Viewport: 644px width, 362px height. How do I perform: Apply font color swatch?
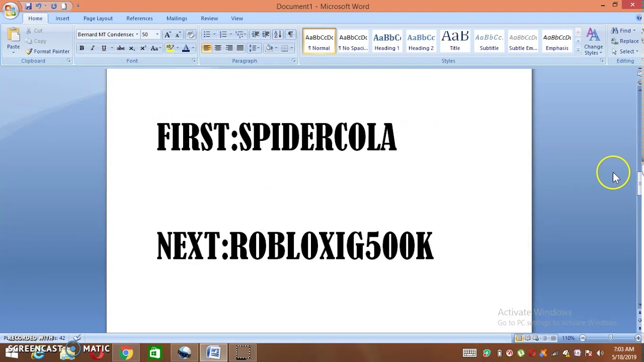coord(186,48)
